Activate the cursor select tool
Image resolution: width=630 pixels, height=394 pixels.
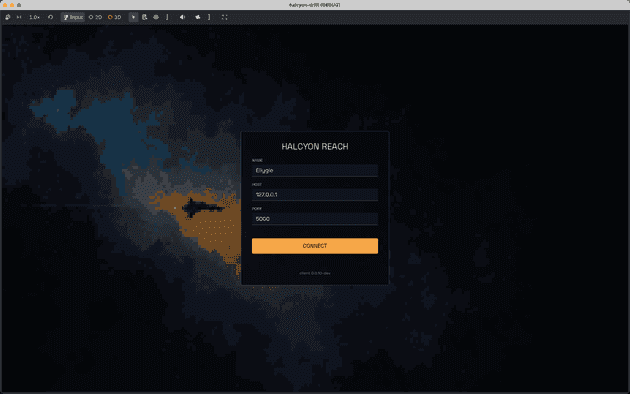(x=133, y=17)
